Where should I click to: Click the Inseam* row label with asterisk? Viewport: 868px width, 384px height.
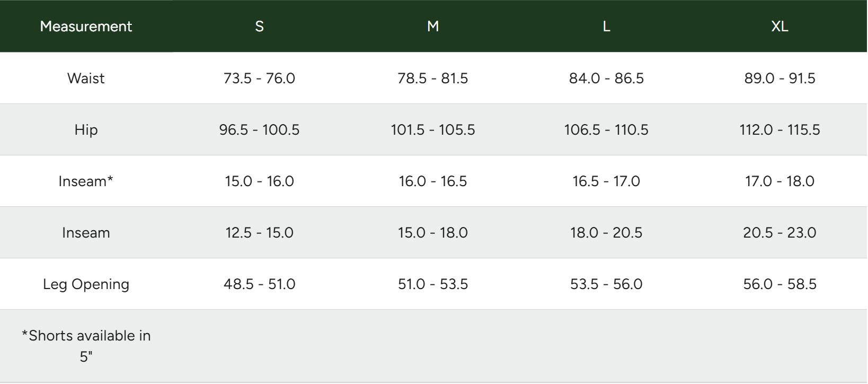(86, 181)
